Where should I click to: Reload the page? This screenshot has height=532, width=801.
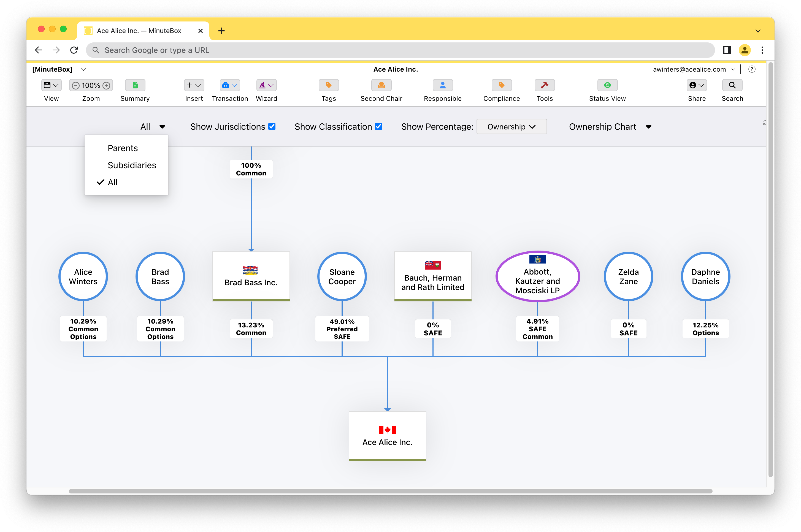(74, 50)
